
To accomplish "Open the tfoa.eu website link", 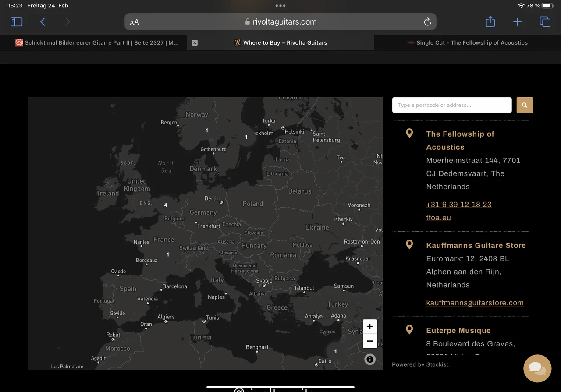I will pos(438,218).
